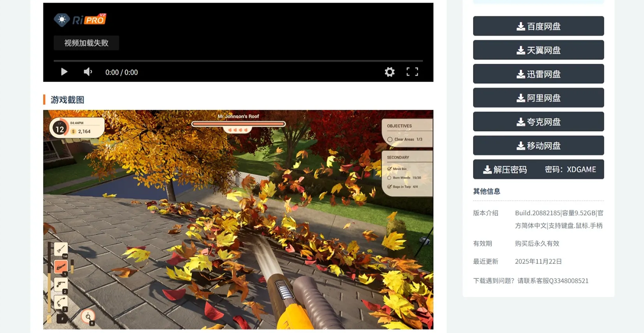Click the video progress bar
The height and width of the screenshot is (333, 644).
tap(238, 61)
